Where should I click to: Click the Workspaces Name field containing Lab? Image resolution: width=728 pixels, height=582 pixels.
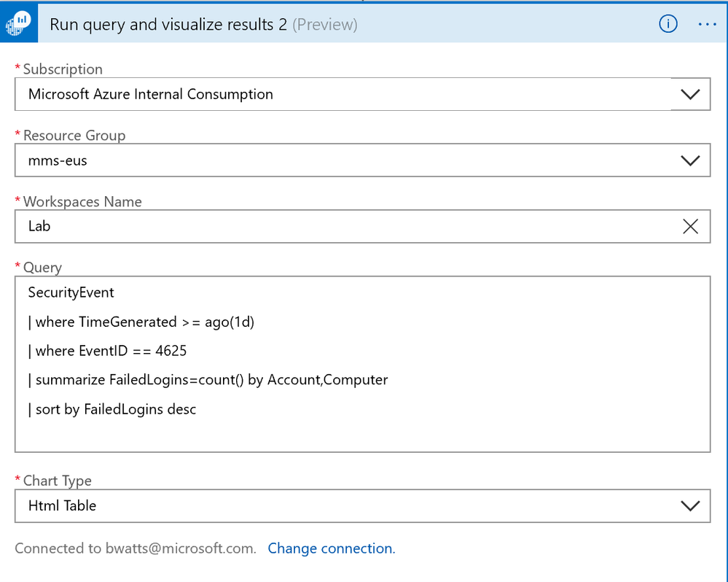pyautogui.click(x=363, y=226)
